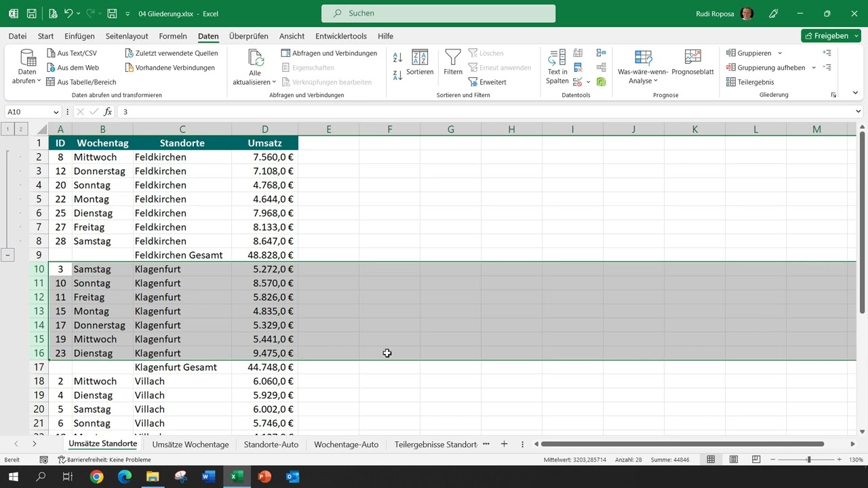The width and height of the screenshot is (868, 488).
Task: Expand Gruppierung aufheben dropdown arrow
Action: click(x=814, y=68)
